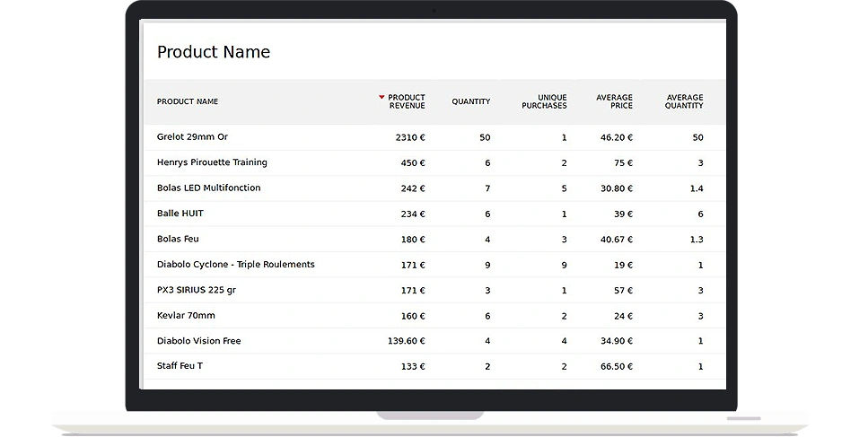Open the Grelot 29mm Or product row
868x437 pixels.
[192, 137]
